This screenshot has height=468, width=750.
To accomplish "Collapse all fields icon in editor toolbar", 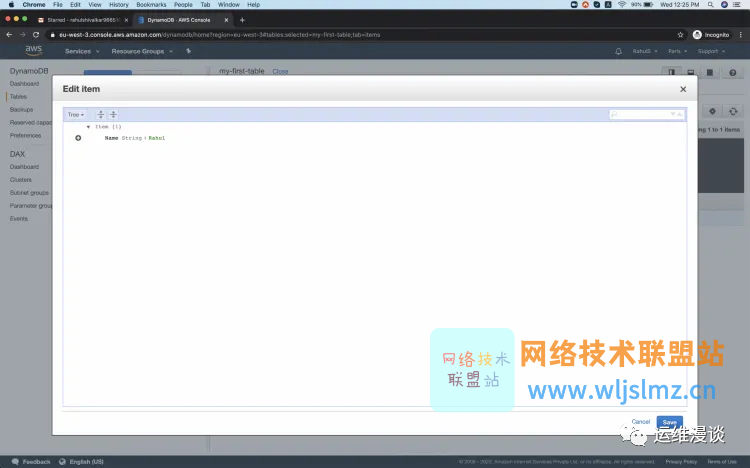I will tap(113, 114).
